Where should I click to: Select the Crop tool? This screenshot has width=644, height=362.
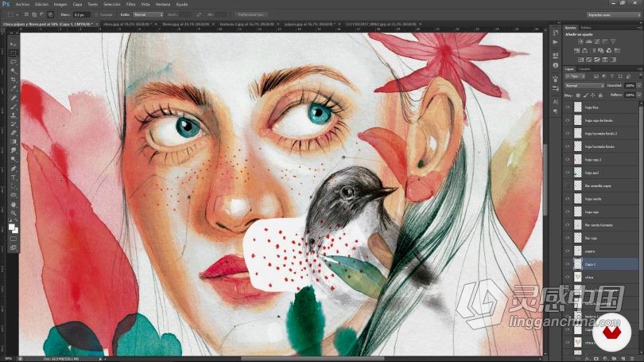point(14,80)
